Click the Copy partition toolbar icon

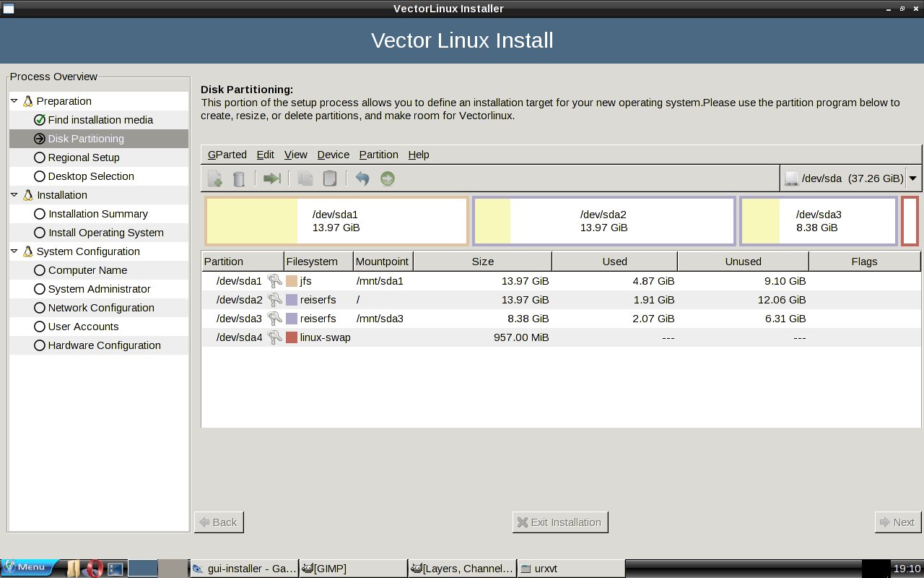[x=305, y=178]
